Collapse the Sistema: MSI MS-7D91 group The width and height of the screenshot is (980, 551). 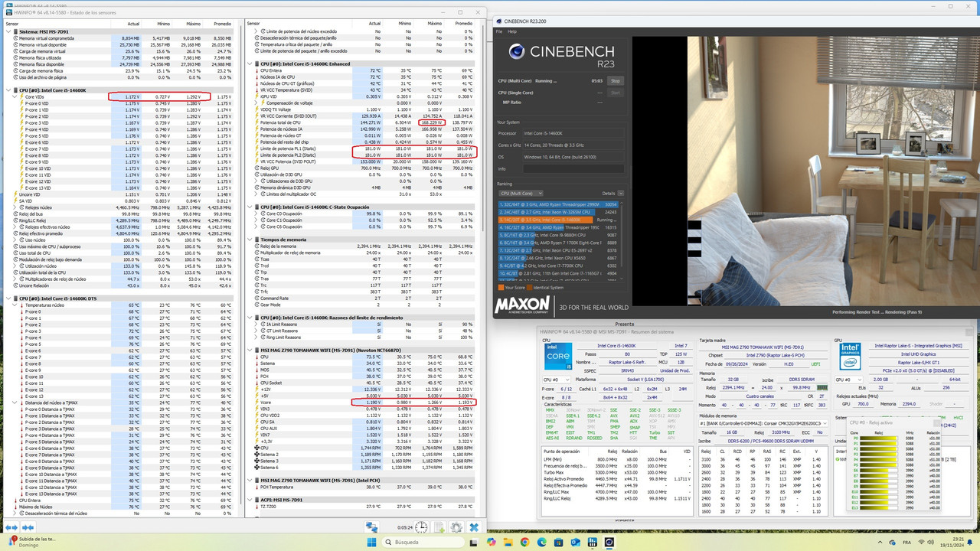(x=9, y=31)
